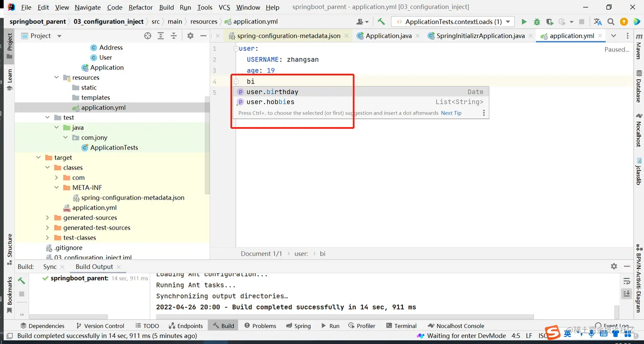Viewport: 644px width, 344px height.
Task: Open Project panel gear options
Action: [190, 36]
